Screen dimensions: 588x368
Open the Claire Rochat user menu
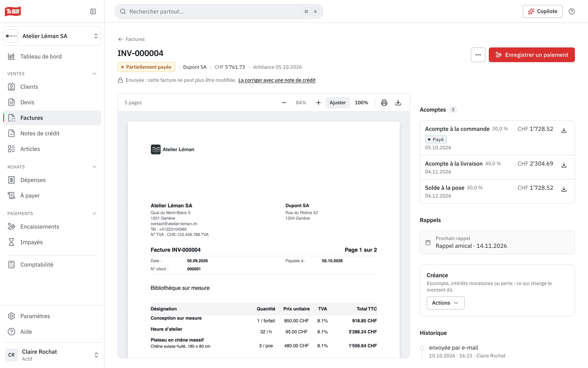pyautogui.click(x=52, y=355)
